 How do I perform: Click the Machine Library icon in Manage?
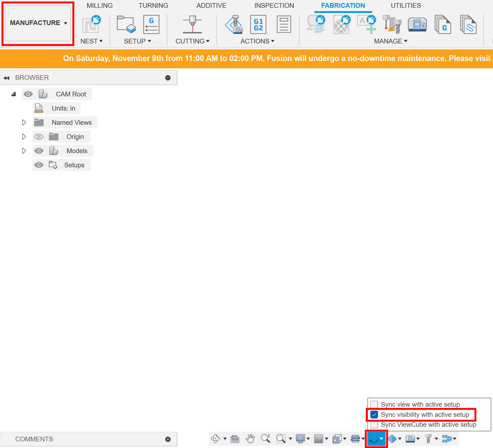click(417, 25)
